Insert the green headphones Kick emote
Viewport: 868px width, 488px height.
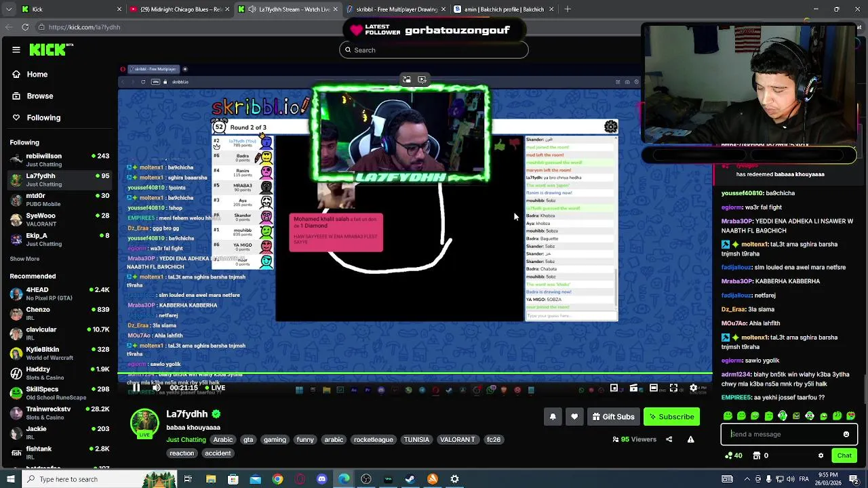782,415
